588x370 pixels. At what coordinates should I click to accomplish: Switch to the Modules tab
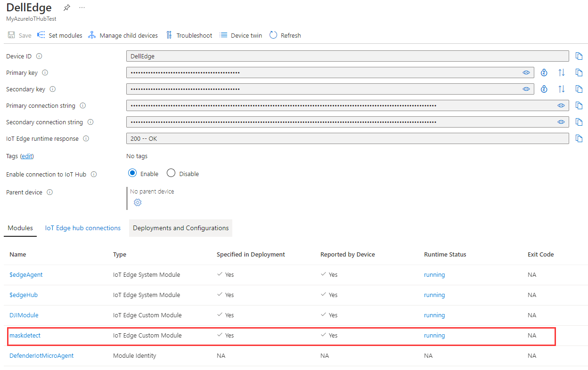click(x=20, y=228)
